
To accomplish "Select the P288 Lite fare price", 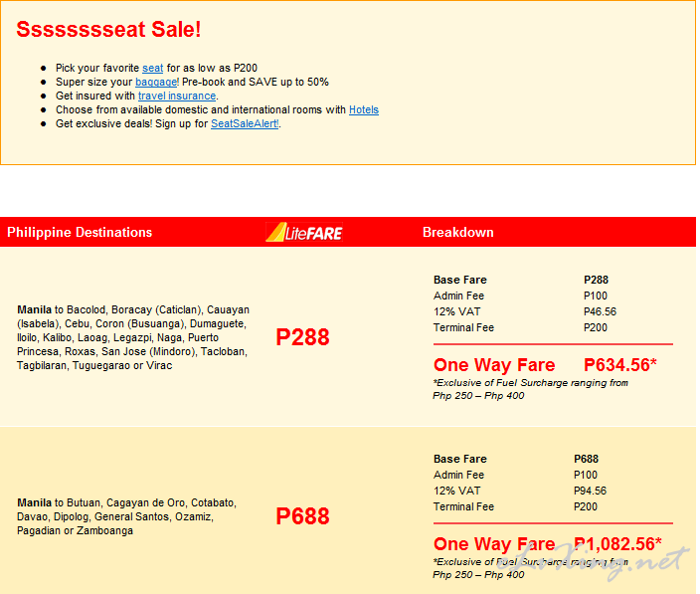I will pos(302,337).
